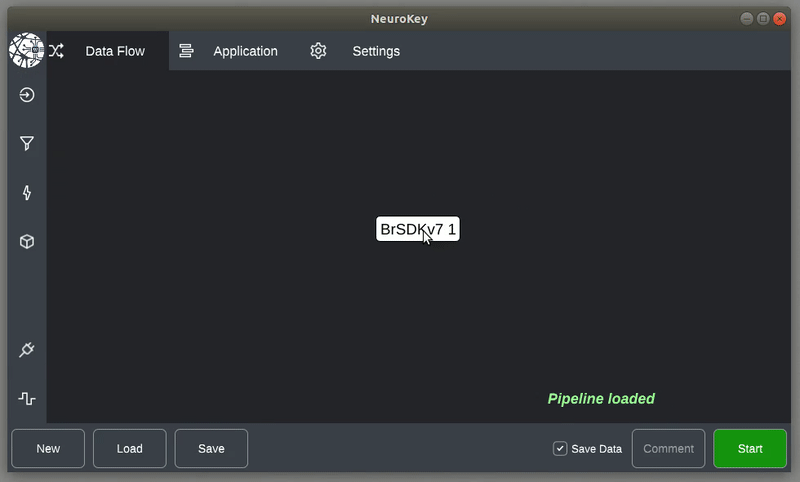Click the NeuroKey brain logo icon
This screenshot has height=482, width=800.
[26, 50]
